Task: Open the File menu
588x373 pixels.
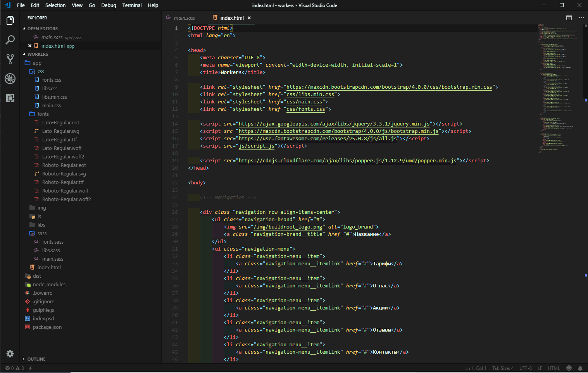Action: 21,5
